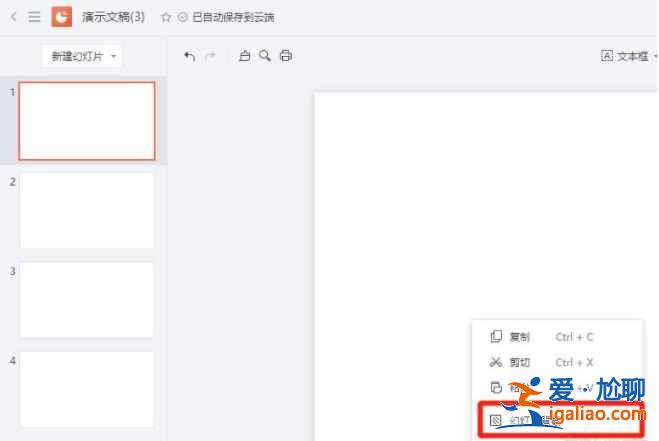Open the hamburger menu icon
Viewport: 659px width, 441px height.
click(34, 17)
